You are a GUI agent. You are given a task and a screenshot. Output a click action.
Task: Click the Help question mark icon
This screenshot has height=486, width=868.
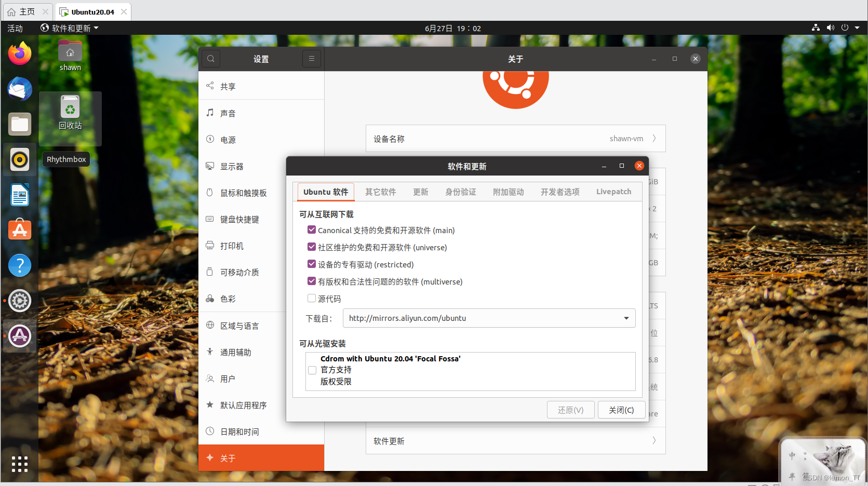coord(20,265)
